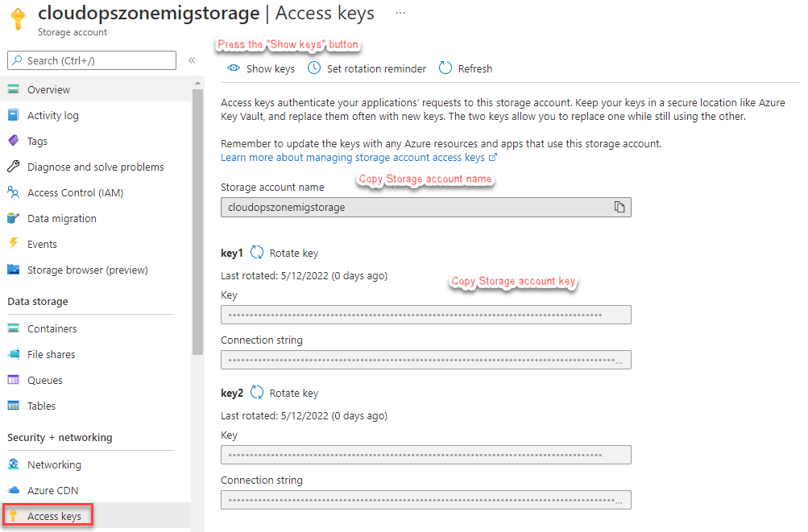Click the sidebar vertical scrollbar
Screen dimensions: 808x532
click(198, 217)
